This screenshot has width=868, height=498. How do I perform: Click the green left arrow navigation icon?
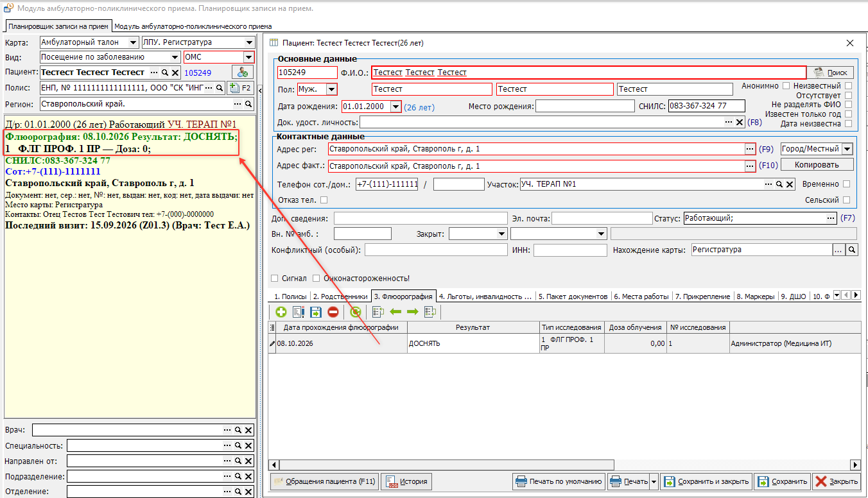[395, 312]
